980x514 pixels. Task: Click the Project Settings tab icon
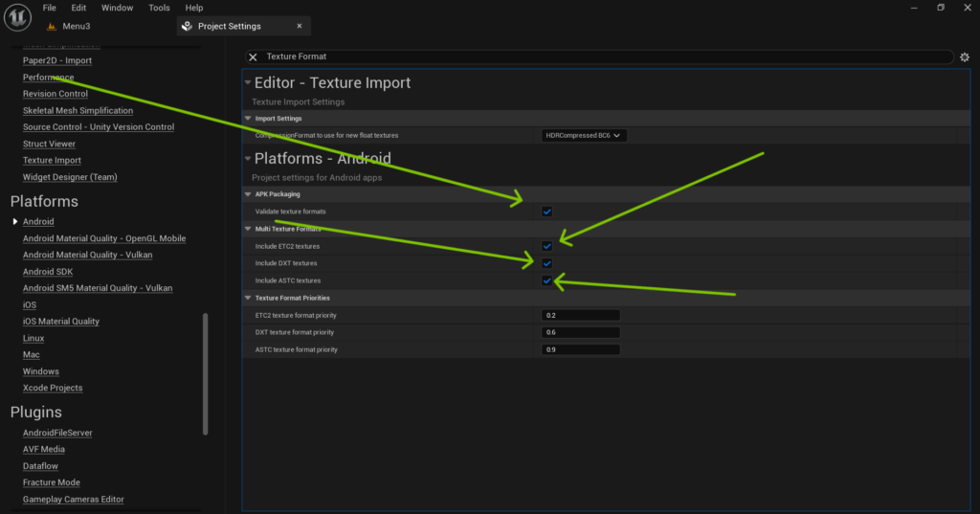[187, 26]
